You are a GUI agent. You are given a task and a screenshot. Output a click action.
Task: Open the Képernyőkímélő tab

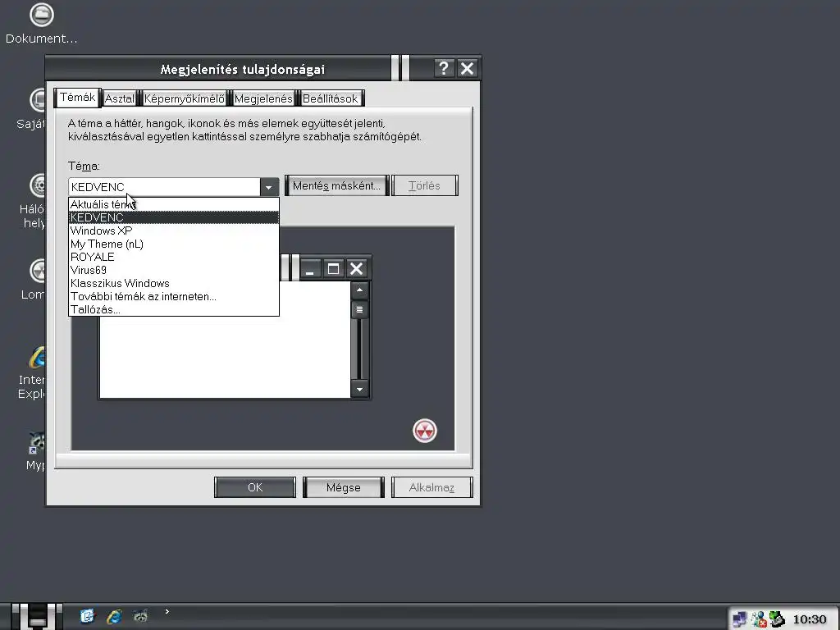[x=185, y=98]
